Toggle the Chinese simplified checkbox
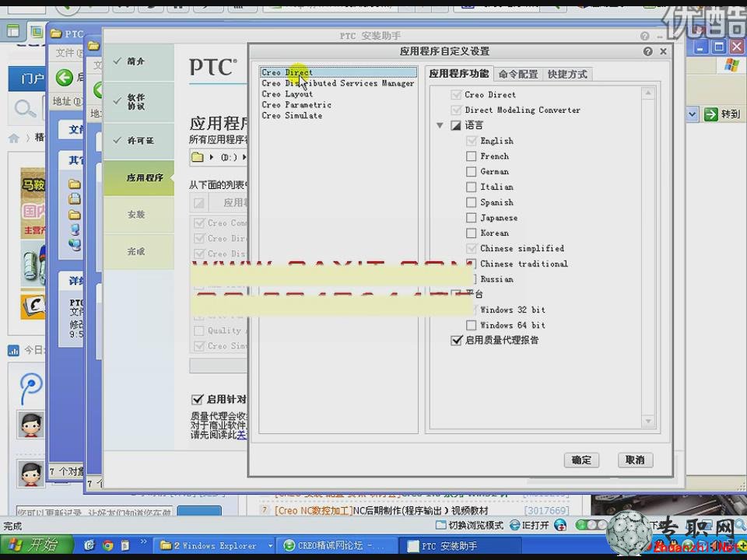This screenshot has height=560, width=747. [472, 248]
